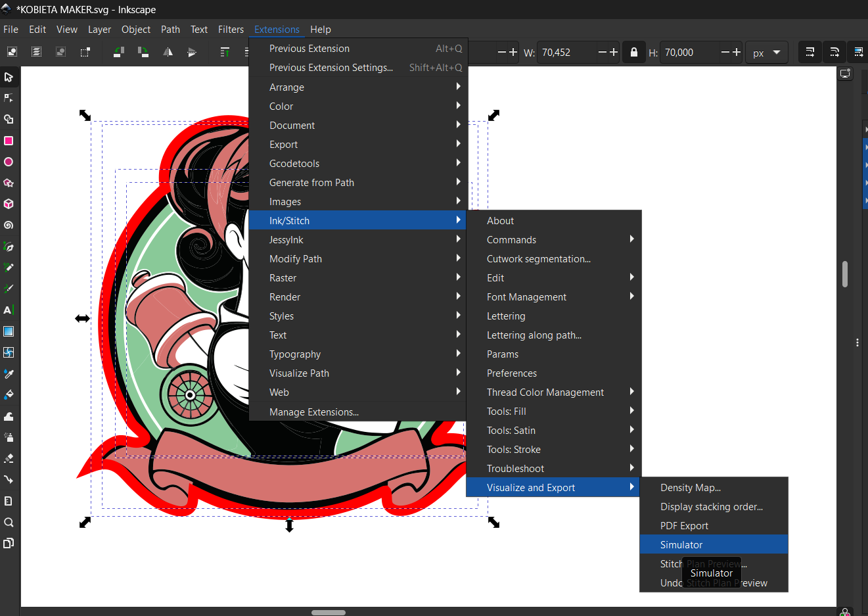Select the Zoom tool

click(x=9, y=523)
